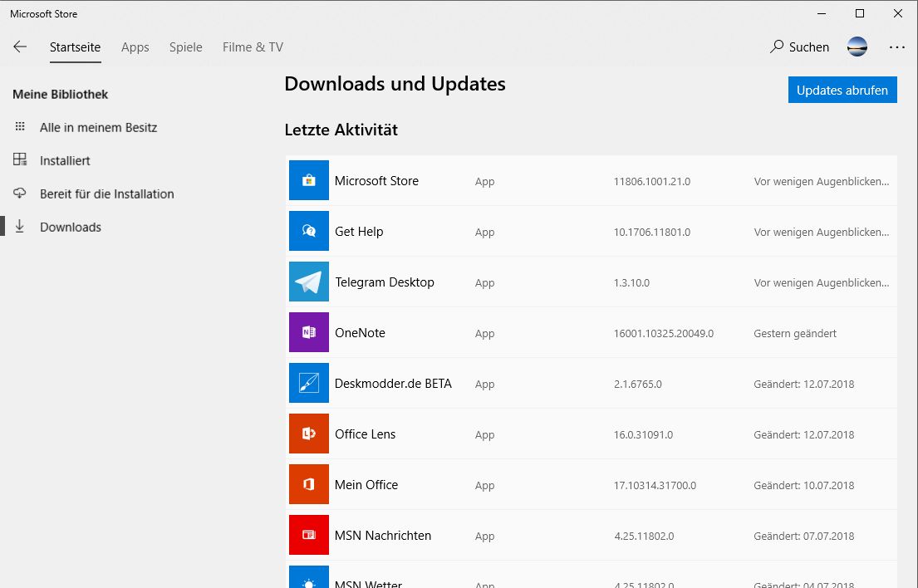Click the Deskmodder.de BETA app icon
The height and width of the screenshot is (588, 918).
click(x=309, y=383)
